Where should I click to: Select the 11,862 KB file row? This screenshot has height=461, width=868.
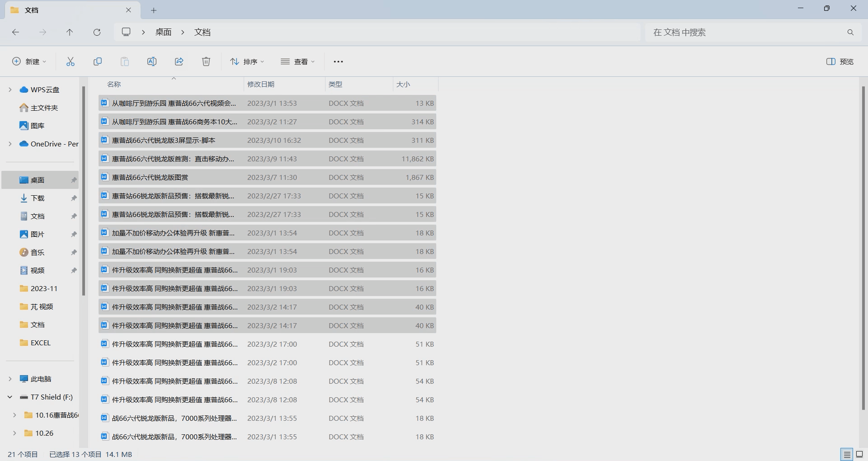pos(267,159)
